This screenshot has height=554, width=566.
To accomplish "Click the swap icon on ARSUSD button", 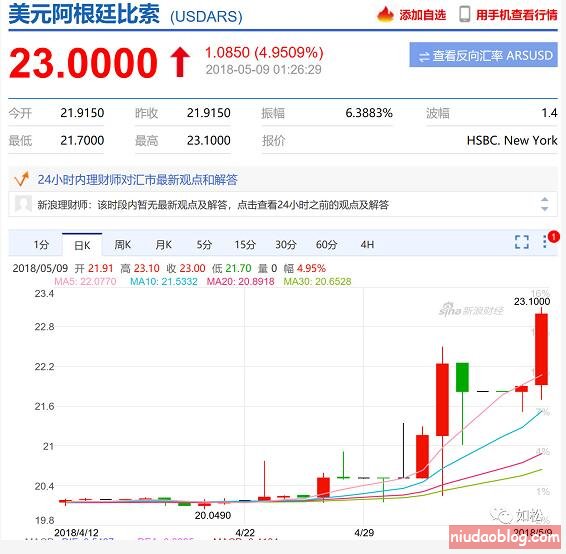I will click(x=424, y=57).
